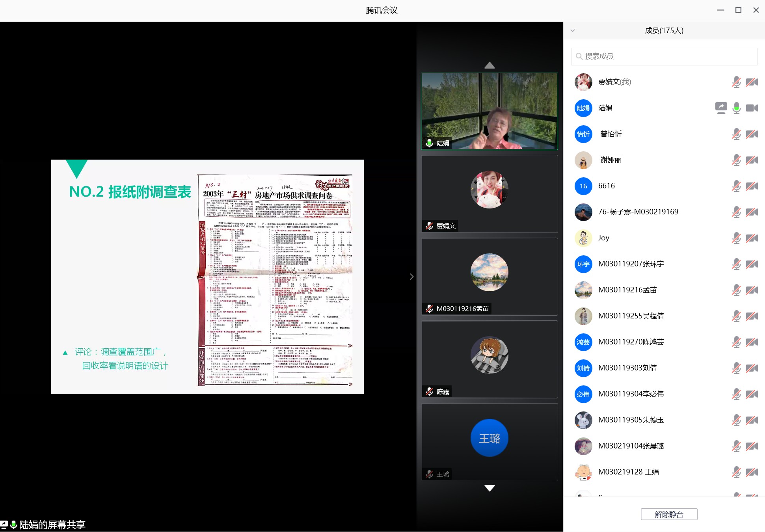Click the 解除静音 button

[x=669, y=514]
